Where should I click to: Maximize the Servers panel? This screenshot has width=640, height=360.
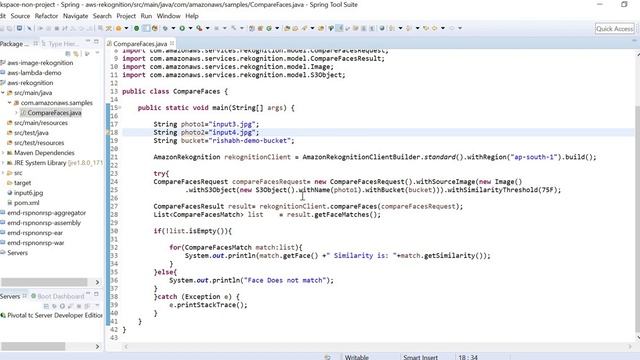pyautogui.click(x=96, y=294)
